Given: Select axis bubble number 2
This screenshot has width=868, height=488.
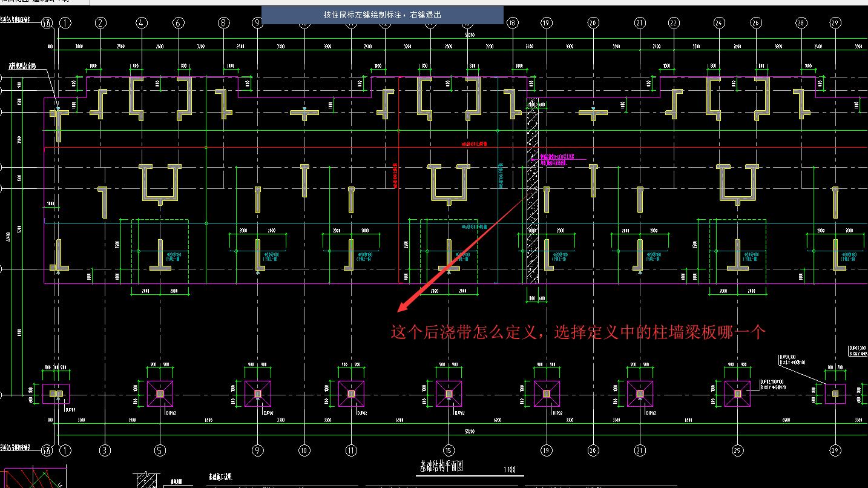Looking at the screenshot, I should [x=100, y=23].
